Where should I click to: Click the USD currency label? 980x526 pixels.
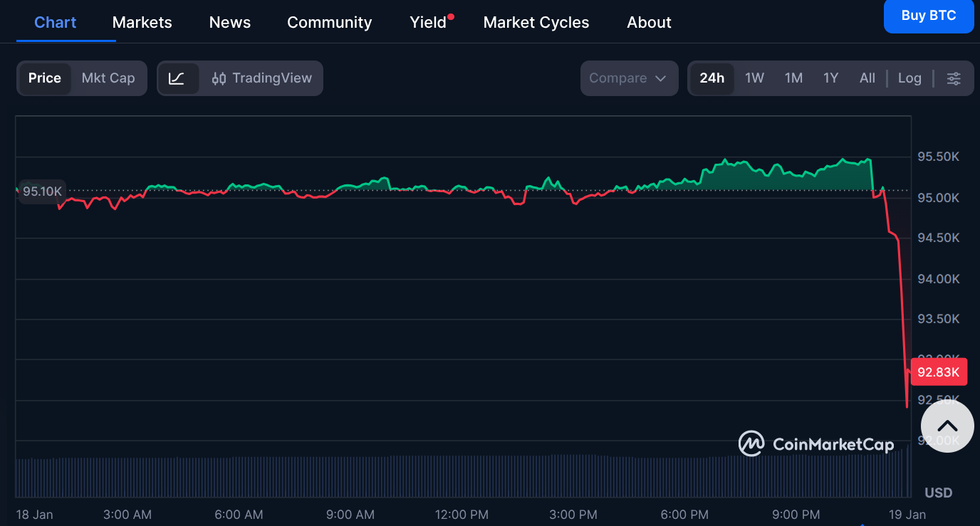tap(939, 493)
